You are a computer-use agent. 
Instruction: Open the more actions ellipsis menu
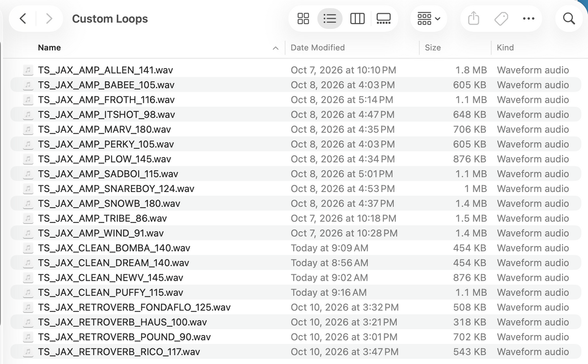click(x=529, y=19)
